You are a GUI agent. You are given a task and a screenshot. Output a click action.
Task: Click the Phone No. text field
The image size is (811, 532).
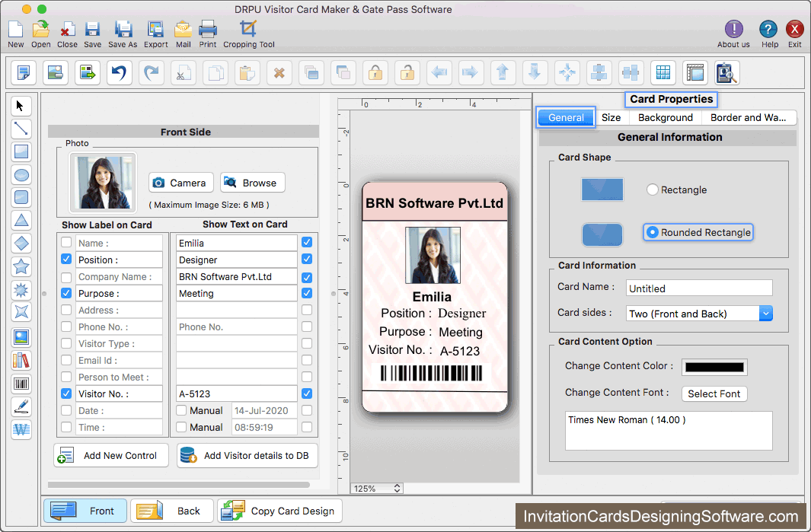236,327
